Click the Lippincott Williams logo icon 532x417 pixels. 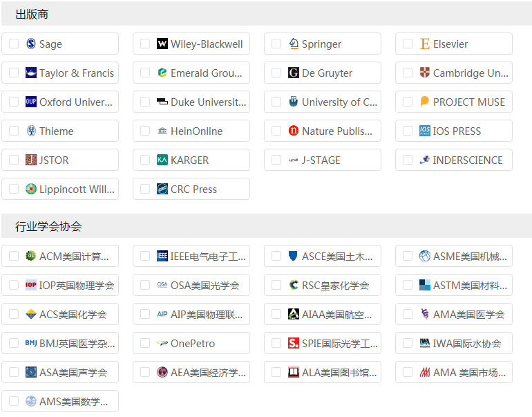coord(31,189)
